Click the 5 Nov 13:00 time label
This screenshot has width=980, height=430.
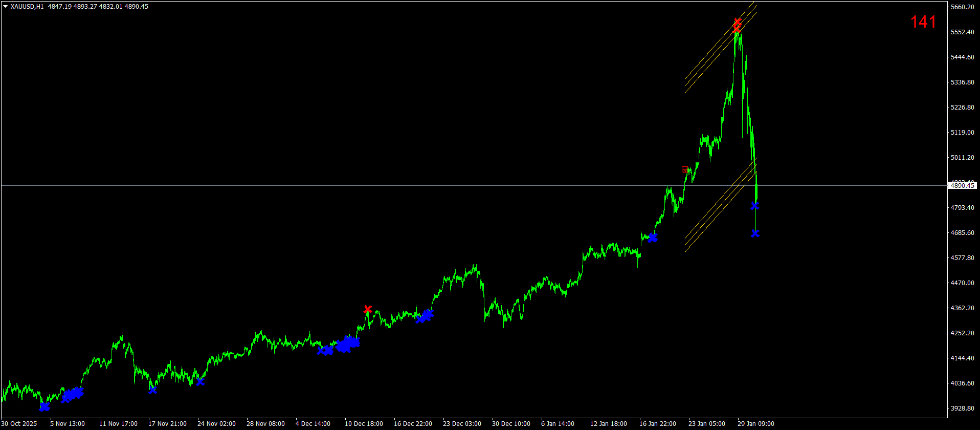[68, 424]
